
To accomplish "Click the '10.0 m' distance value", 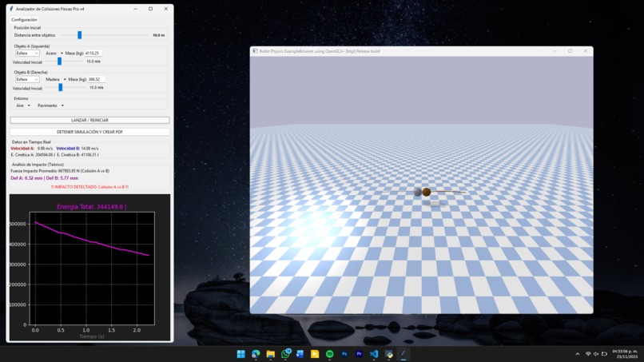I will 158,35.
